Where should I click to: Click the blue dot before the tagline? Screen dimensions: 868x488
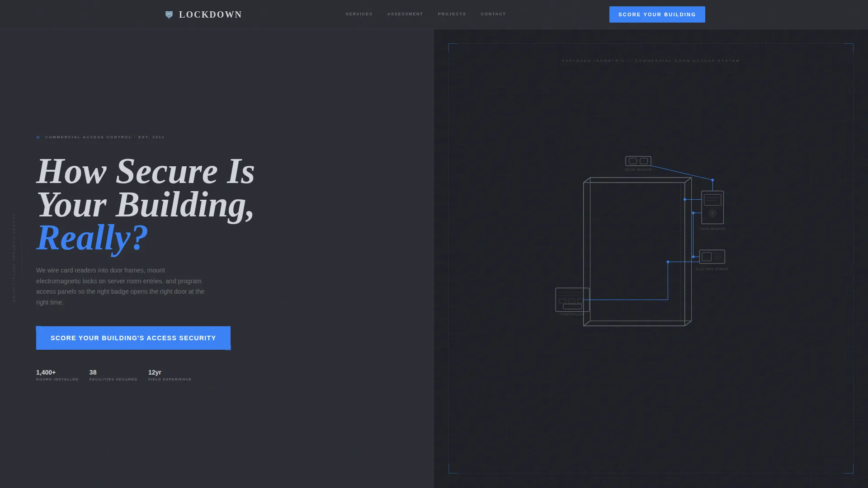pyautogui.click(x=38, y=137)
